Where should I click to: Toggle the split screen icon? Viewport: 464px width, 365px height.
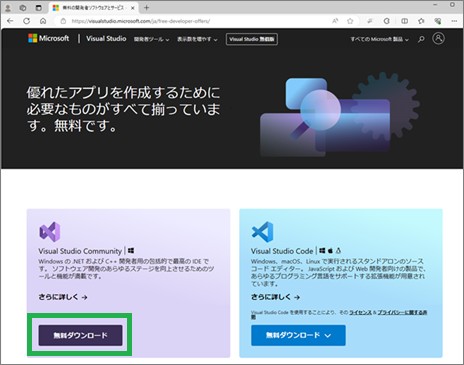[x=404, y=21]
